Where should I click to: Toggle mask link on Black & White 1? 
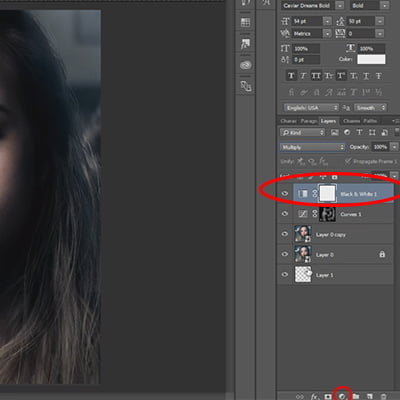[315, 193]
